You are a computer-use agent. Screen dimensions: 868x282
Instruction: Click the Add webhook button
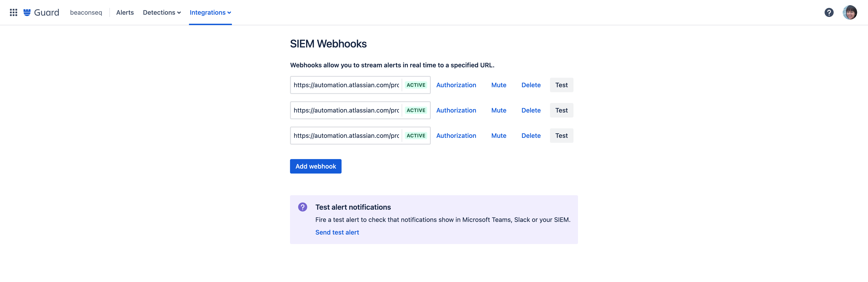[x=315, y=166]
